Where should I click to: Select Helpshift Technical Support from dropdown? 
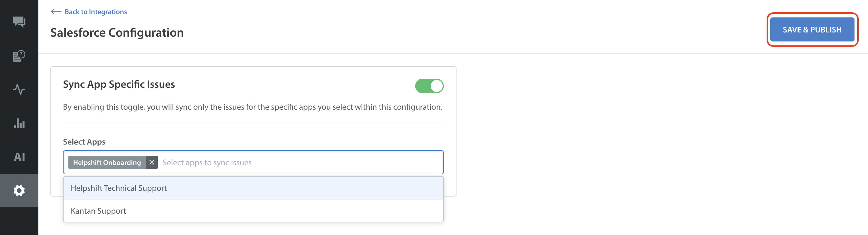point(118,188)
